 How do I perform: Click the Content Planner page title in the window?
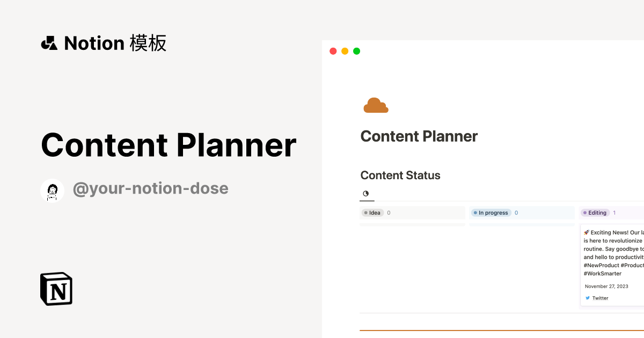tap(419, 136)
